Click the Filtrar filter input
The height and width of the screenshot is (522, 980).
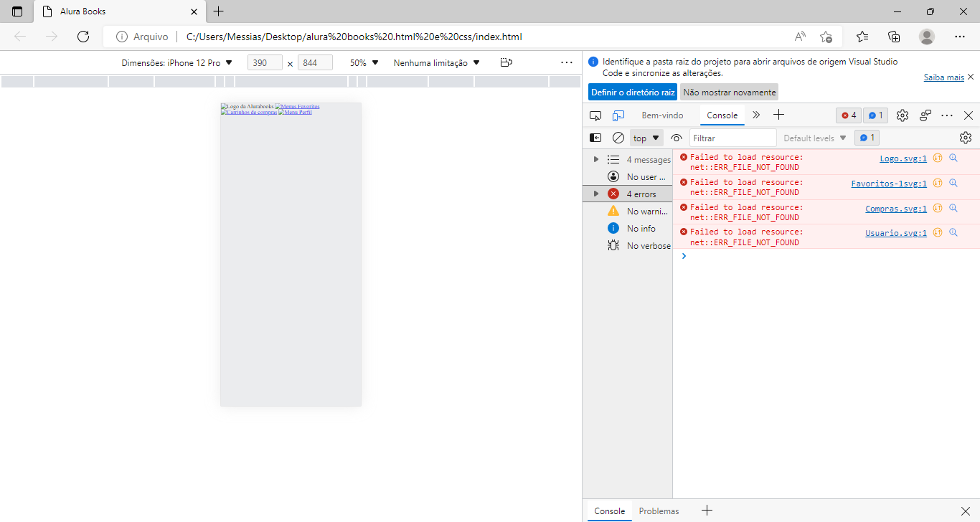coord(732,138)
